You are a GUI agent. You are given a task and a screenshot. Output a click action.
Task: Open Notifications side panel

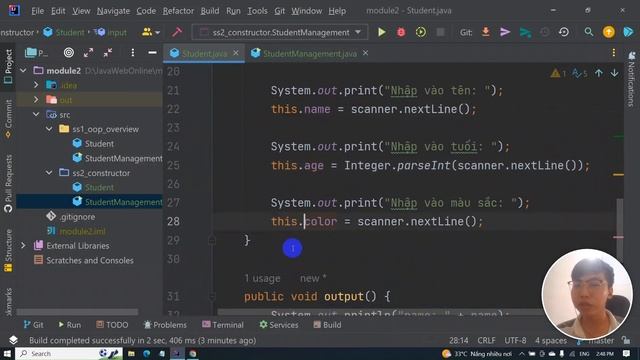(x=631, y=78)
